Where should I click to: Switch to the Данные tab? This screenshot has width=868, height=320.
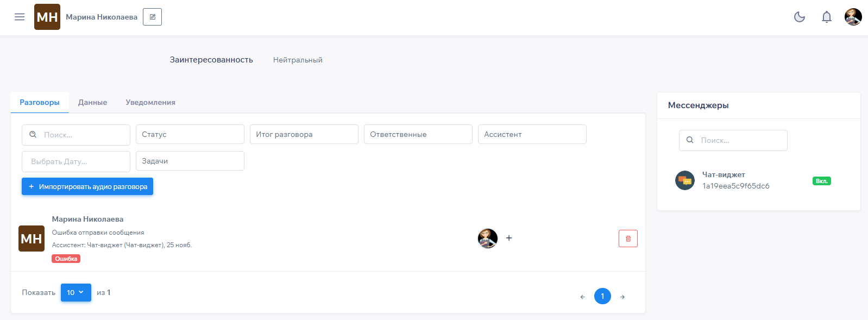tap(92, 102)
